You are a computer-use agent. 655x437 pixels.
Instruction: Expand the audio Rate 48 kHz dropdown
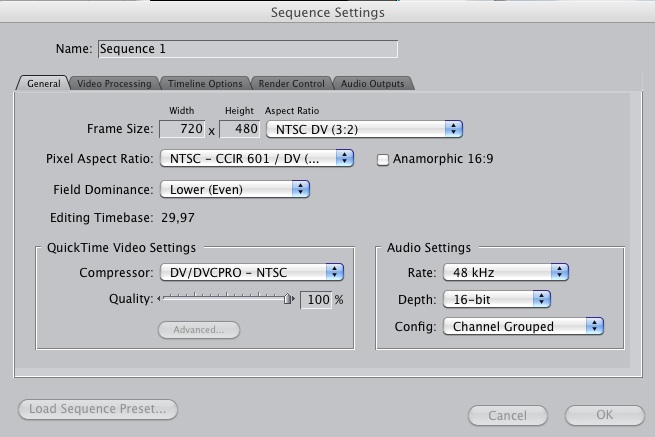click(506, 272)
